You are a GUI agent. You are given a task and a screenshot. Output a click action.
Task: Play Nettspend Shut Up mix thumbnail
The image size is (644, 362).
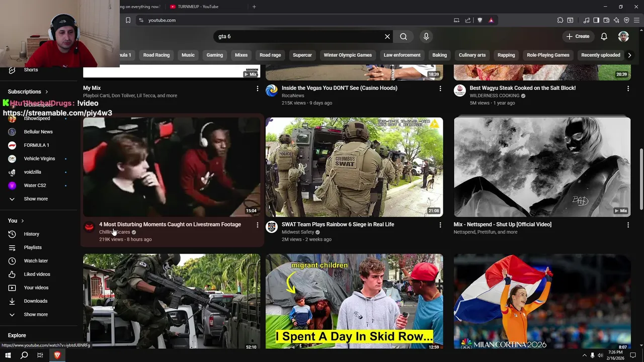click(x=542, y=167)
